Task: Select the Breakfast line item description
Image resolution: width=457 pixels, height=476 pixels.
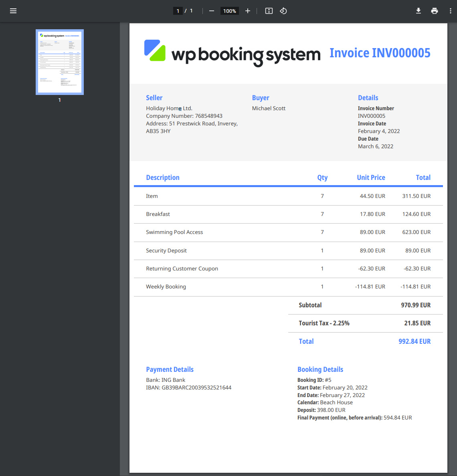Action: (x=158, y=214)
